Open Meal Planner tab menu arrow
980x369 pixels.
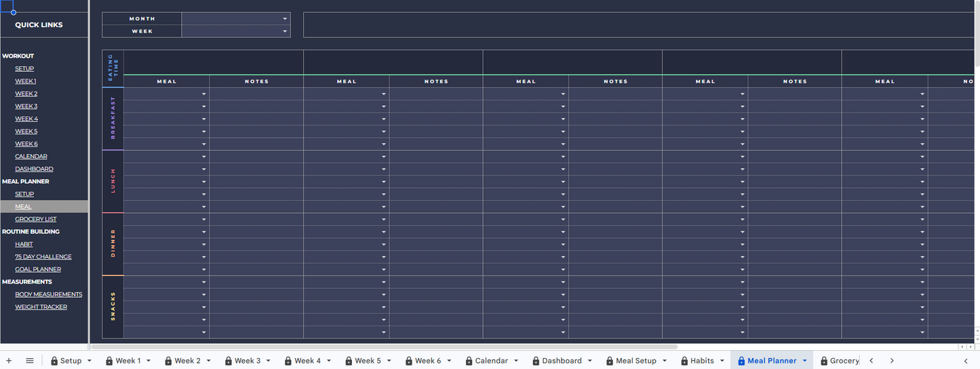pos(804,361)
